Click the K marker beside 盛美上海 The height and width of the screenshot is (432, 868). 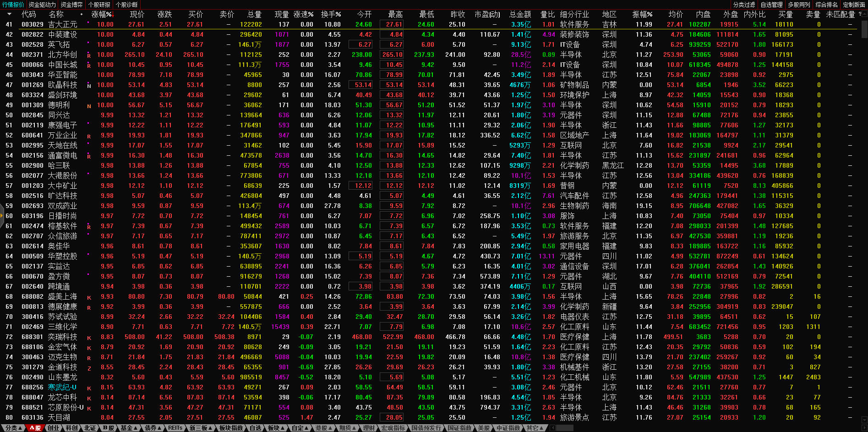click(x=89, y=297)
